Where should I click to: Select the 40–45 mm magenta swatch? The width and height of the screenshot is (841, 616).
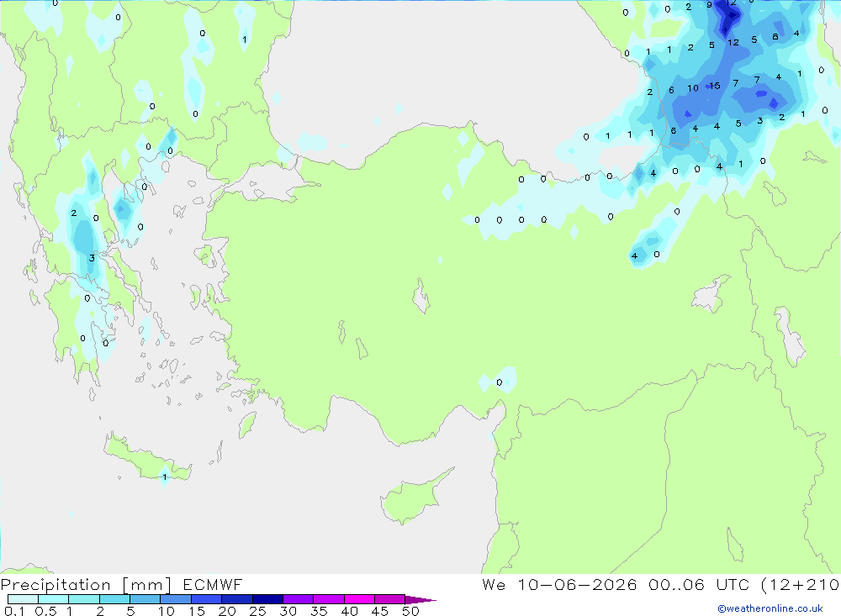pos(359,599)
